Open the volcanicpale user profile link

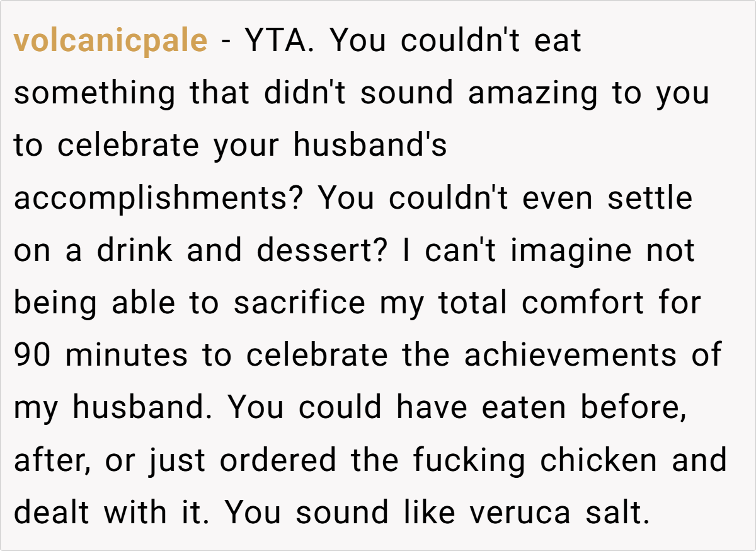click(110, 42)
